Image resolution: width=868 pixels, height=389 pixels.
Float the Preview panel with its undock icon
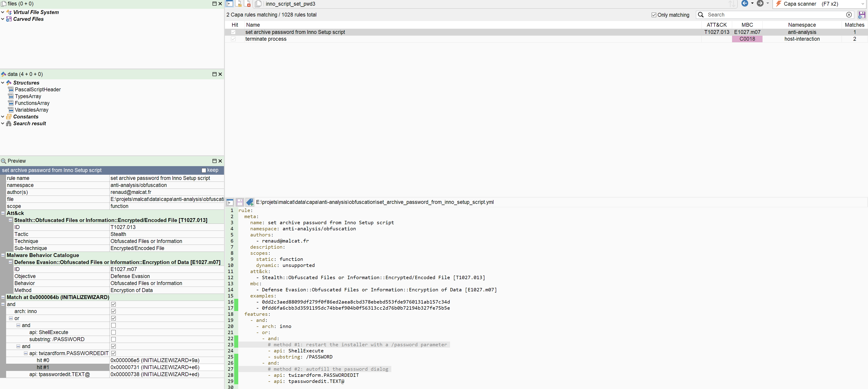pos(214,161)
